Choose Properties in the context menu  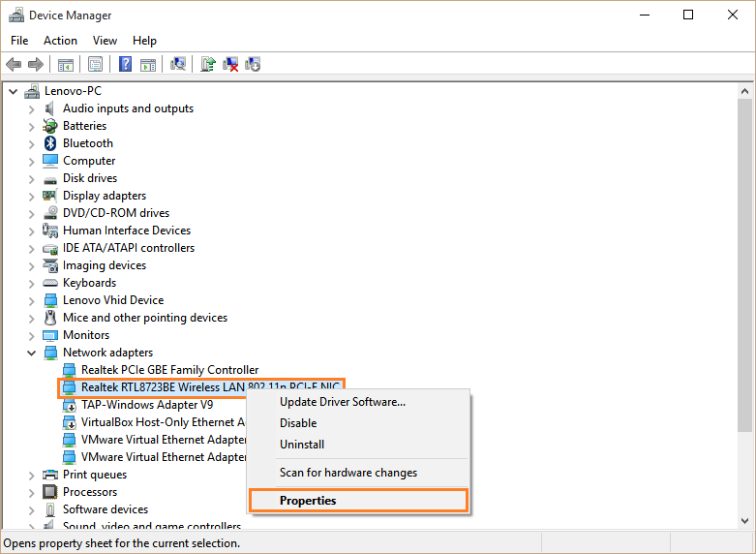pyautogui.click(x=359, y=501)
